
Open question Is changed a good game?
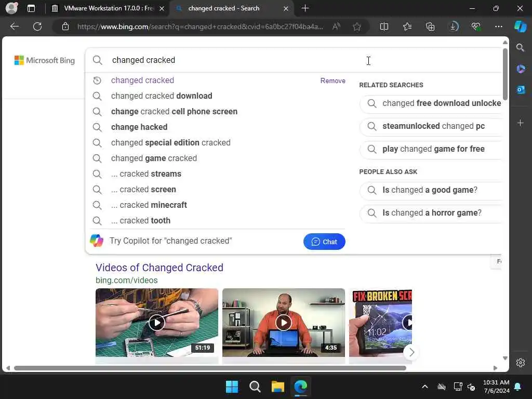click(431, 190)
